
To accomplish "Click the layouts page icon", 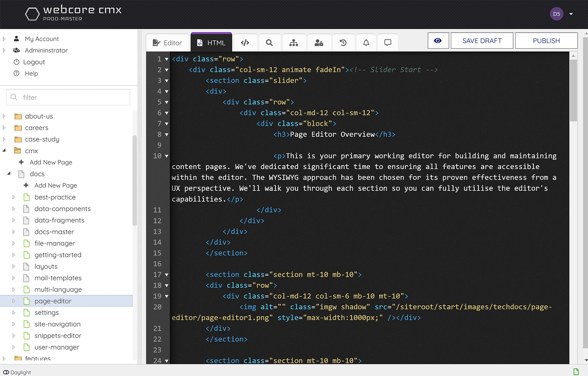I will coord(27,267).
